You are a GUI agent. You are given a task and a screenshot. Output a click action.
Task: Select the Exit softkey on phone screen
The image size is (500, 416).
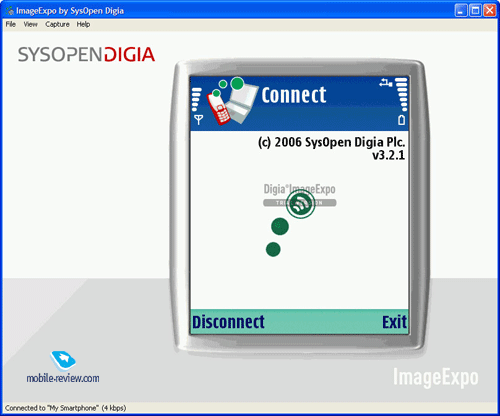(x=394, y=322)
